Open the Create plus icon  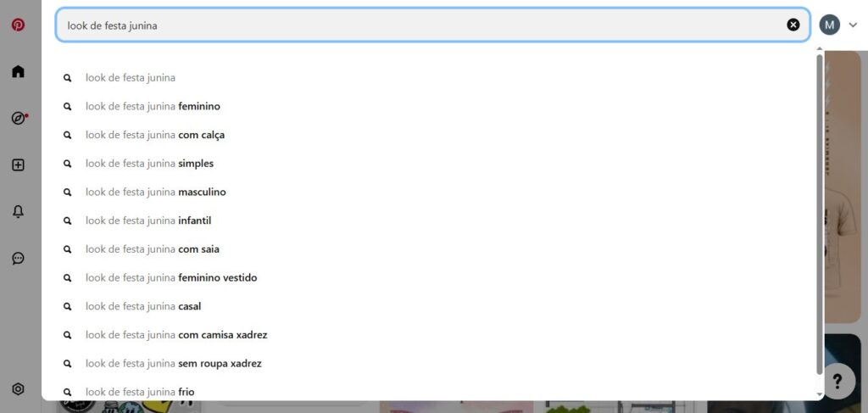19,165
